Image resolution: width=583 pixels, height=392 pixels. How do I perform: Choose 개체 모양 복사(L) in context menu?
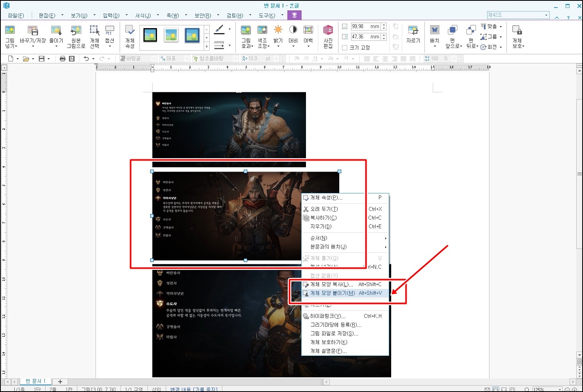coord(345,285)
